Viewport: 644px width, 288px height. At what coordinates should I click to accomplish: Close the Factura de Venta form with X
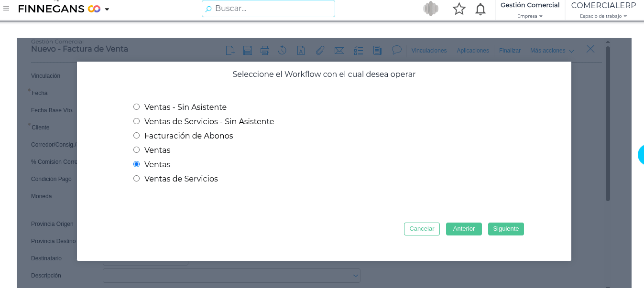tap(590, 49)
